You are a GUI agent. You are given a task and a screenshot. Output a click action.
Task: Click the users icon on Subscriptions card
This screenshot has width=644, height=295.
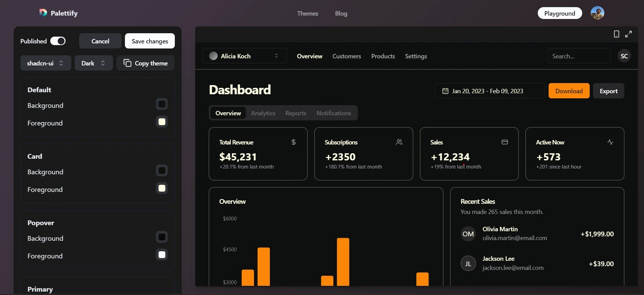pyautogui.click(x=399, y=142)
